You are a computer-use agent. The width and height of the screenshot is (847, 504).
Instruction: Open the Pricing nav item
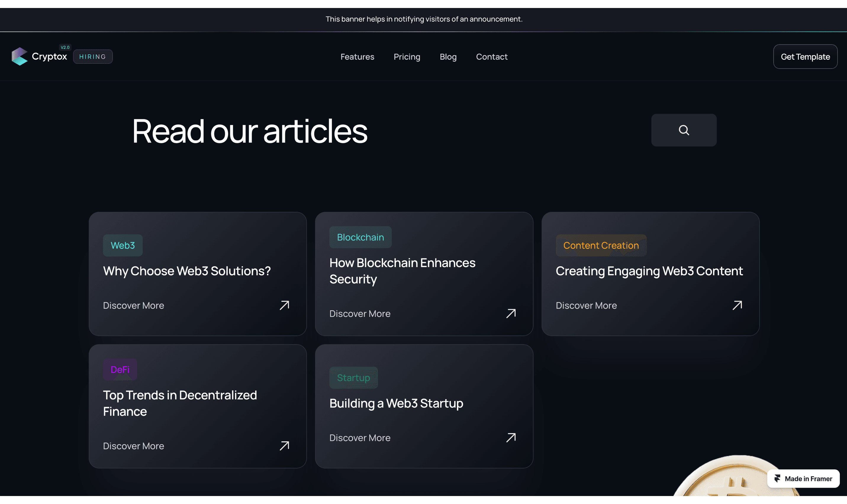407,57
